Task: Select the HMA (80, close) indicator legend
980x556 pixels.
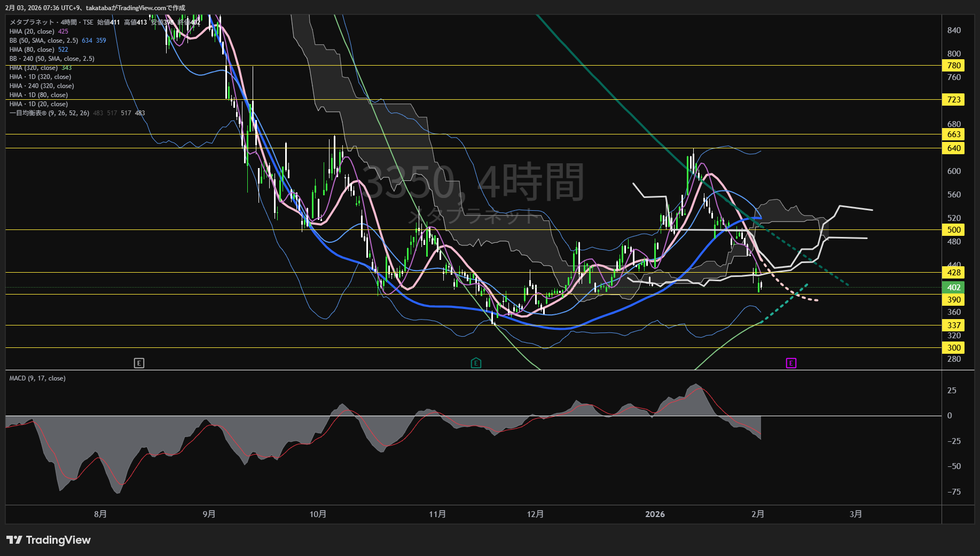Action: click(x=32, y=50)
